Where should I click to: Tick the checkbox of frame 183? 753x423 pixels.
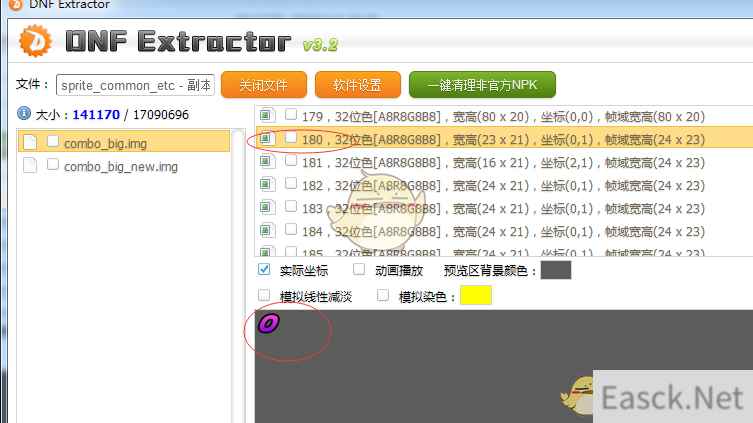[x=291, y=206]
